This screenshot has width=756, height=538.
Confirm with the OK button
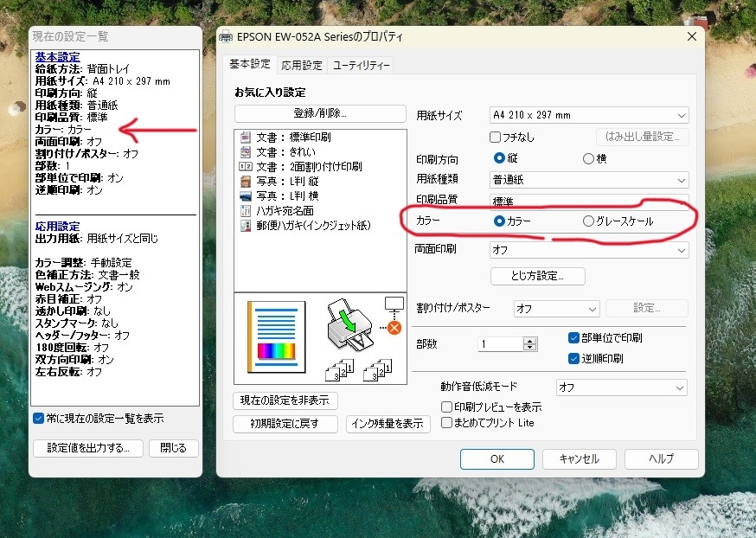point(497,459)
